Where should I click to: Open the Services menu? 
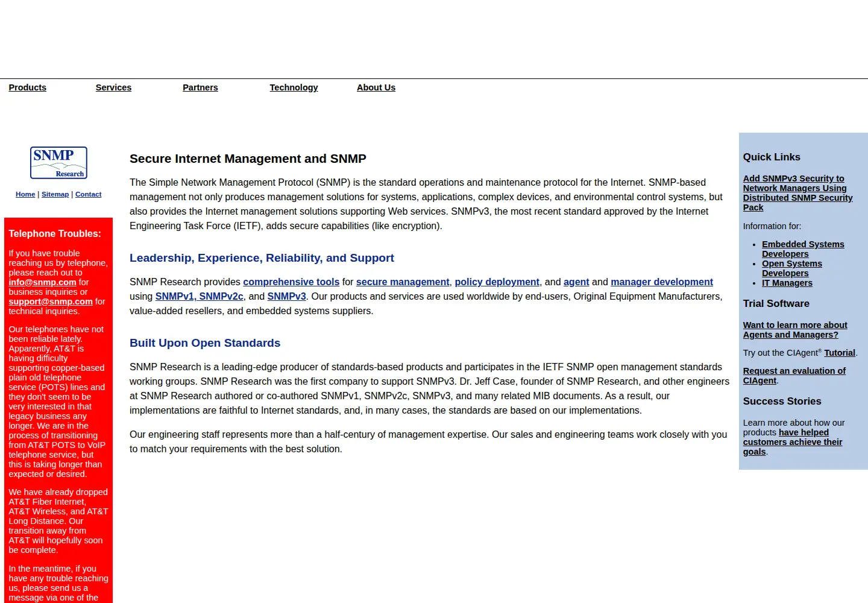click(x=113, y=87)
